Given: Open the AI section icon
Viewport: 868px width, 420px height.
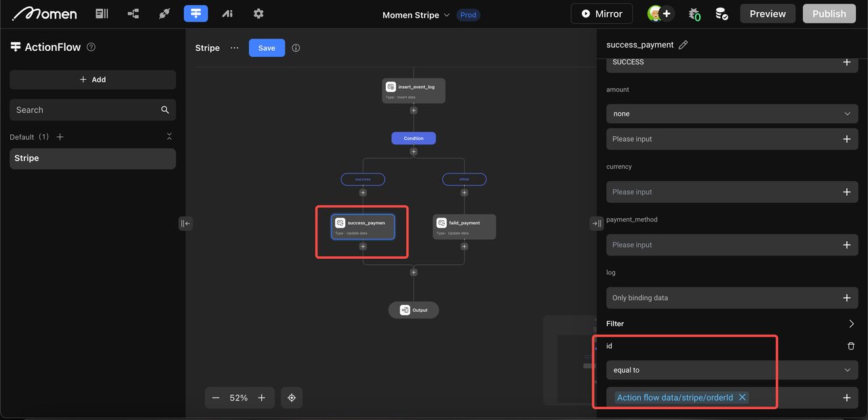Looking at the screenshot, I should click(x=227, y=14).
